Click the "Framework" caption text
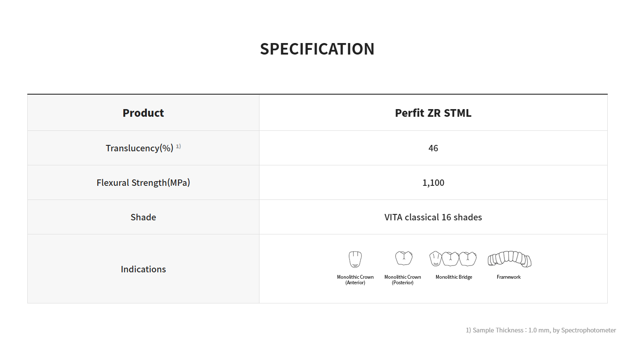Viewport: 644px width, 358px height. coord(509,277)
